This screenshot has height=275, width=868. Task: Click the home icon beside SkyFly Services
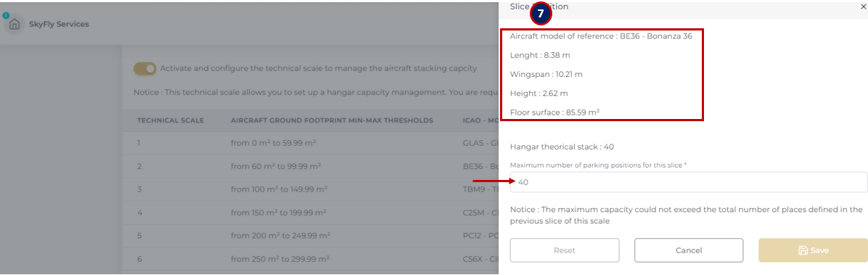coord(15,25)
